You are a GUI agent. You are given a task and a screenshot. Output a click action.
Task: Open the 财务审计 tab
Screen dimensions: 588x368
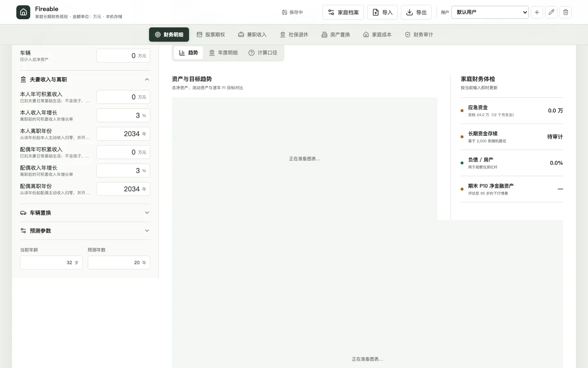click(419, 35)
